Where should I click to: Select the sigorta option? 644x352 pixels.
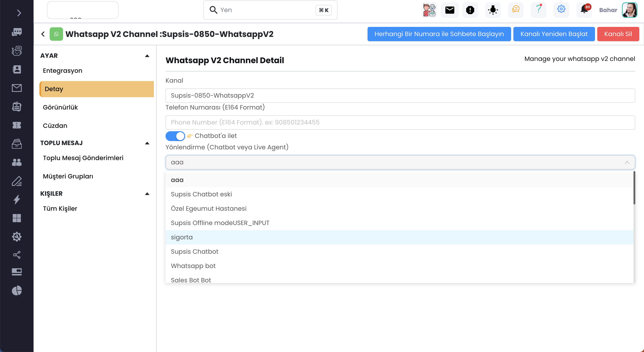click(399, 237)
